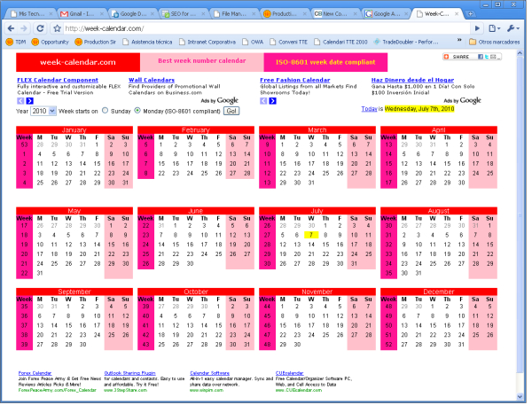Image resolution: width=532 pixels, height=405 pixels.
Task: Show hidden bookmarks with chevron
Action: 459,40
